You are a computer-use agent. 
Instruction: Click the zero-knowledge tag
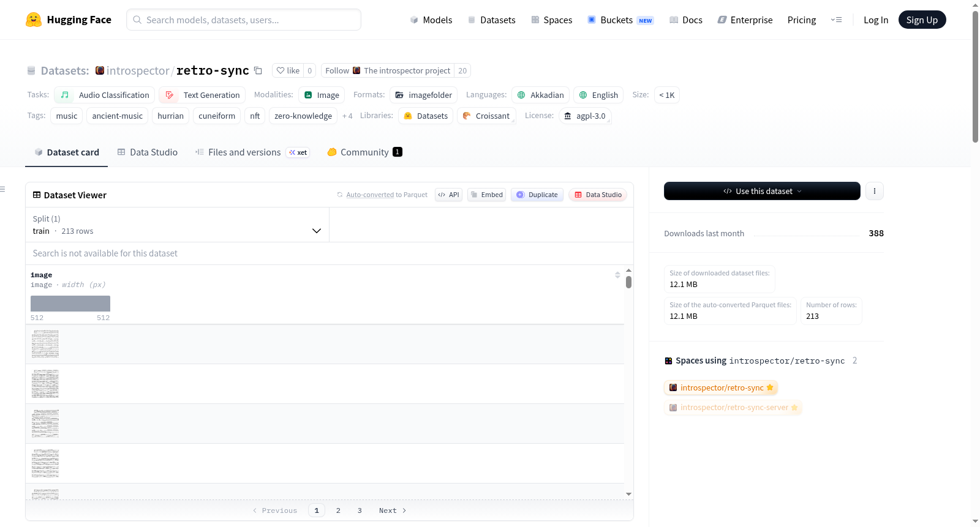[303, 116]
